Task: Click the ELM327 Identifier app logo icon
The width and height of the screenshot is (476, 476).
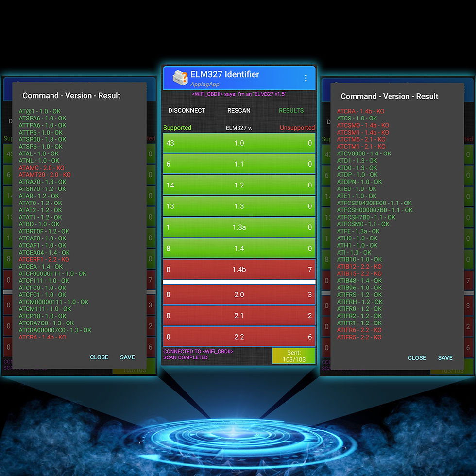Action: click(x=180, y=78)
